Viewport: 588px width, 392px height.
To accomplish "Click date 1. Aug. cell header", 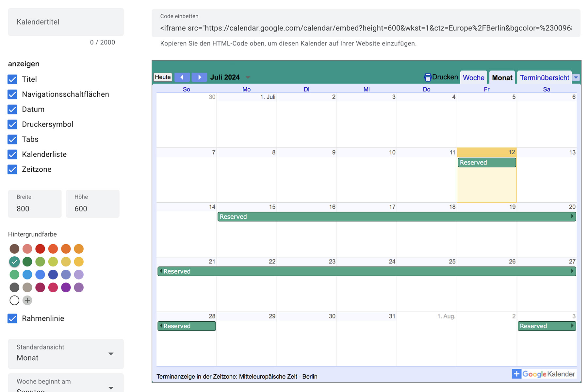I will click(x=446, y=316).
